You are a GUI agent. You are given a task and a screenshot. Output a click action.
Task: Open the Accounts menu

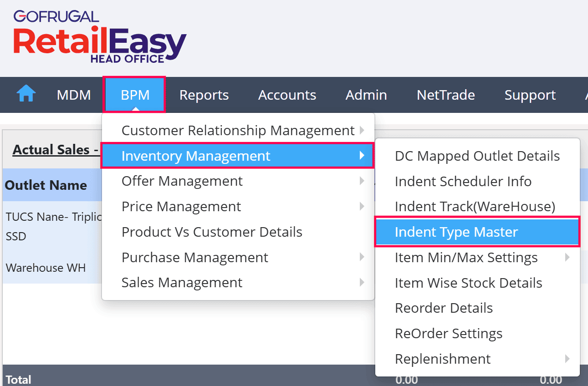click(x=287, y=95)
